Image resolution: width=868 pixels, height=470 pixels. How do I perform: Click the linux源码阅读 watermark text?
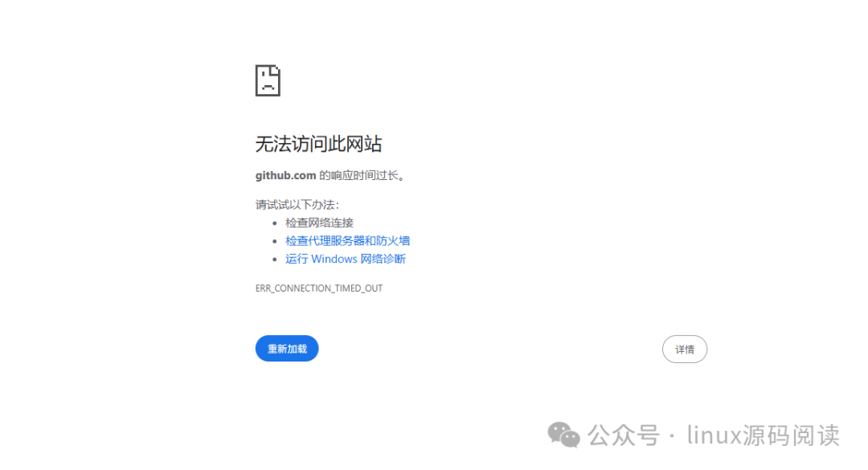[x=762, y=435]
